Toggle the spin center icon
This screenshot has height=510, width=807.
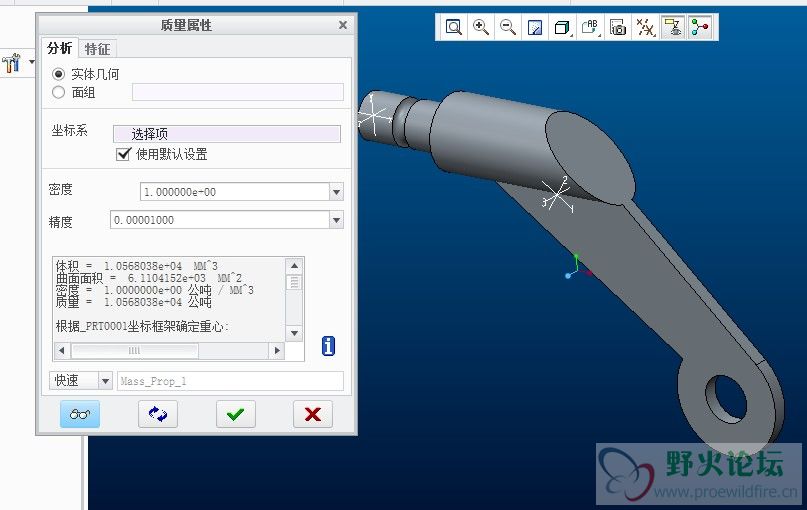700,27
